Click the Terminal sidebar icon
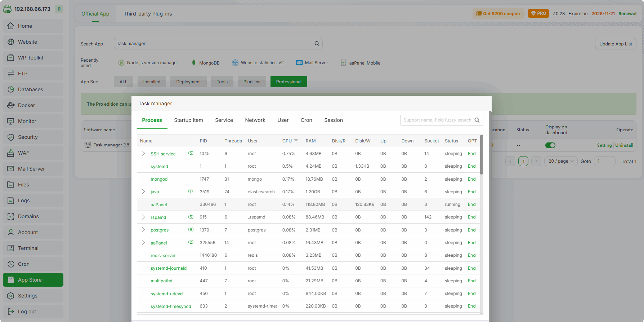The height and width of the screenshot is (322, 644). [11, 248]
